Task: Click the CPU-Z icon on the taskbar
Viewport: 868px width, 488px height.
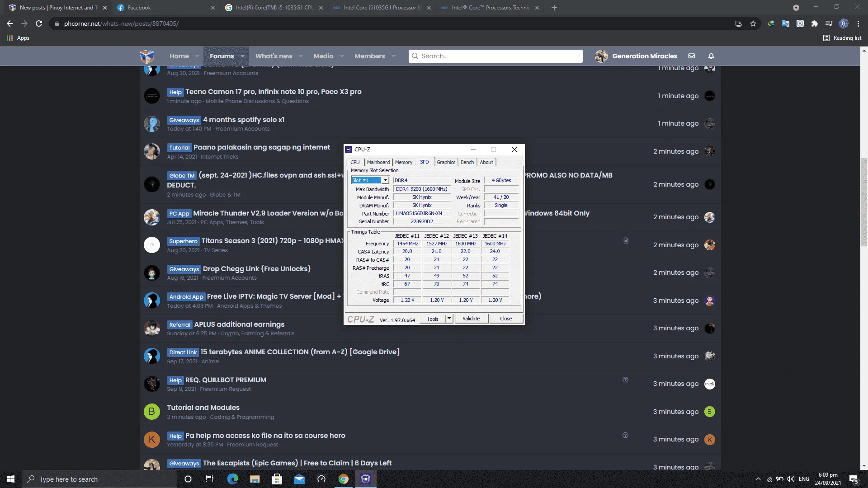Action: point(366,479)
